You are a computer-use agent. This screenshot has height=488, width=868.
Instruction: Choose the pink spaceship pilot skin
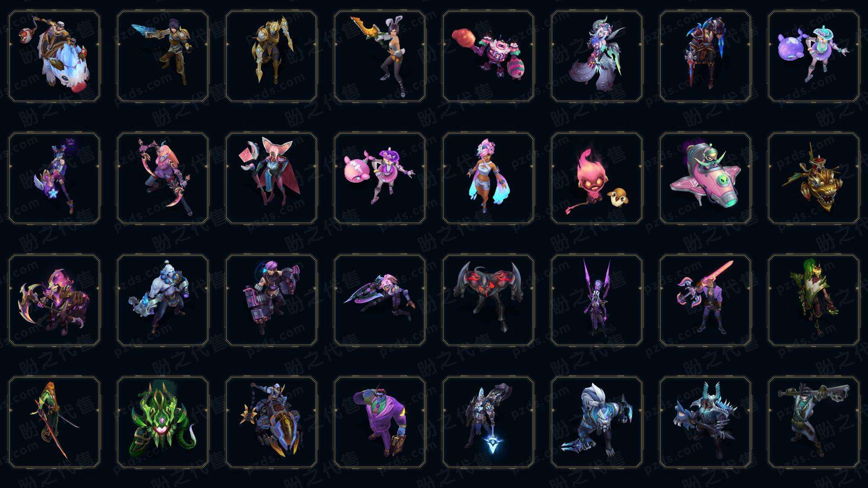pos(705,178)
